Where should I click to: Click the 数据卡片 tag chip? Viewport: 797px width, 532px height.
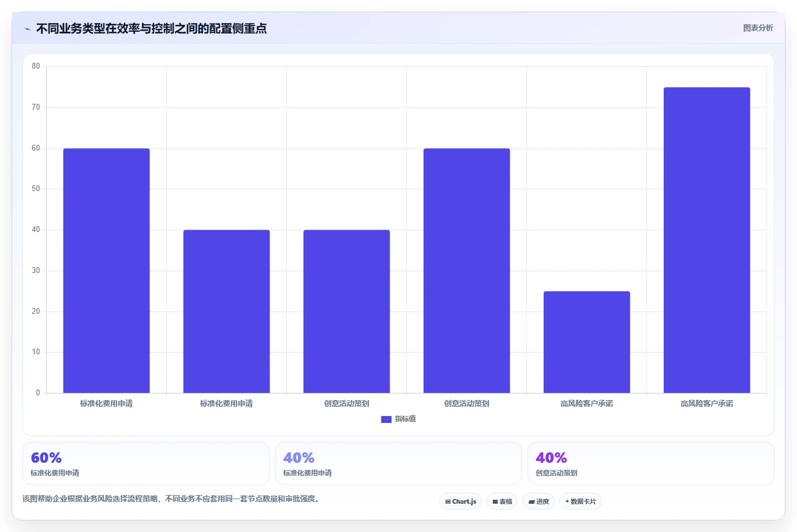click(581, 501)
